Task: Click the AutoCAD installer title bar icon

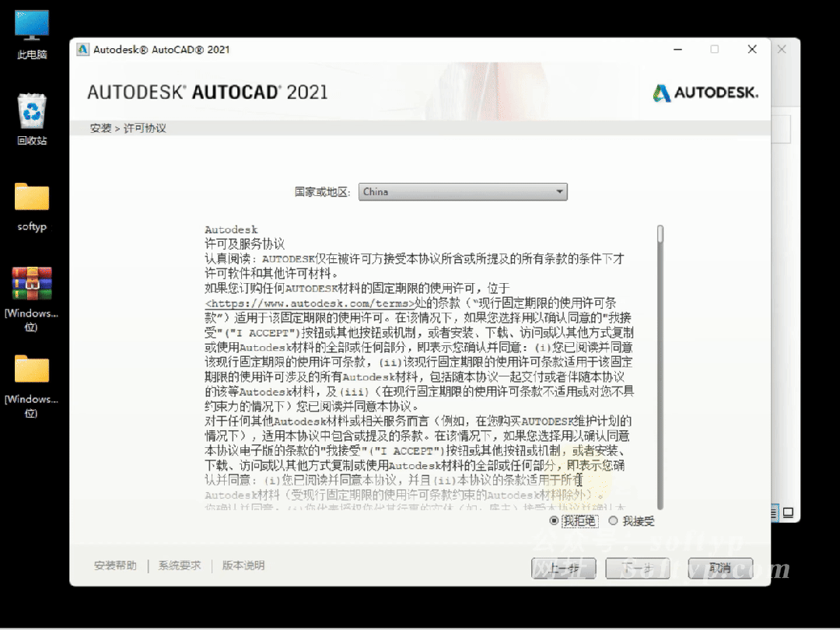Action: 82,49
